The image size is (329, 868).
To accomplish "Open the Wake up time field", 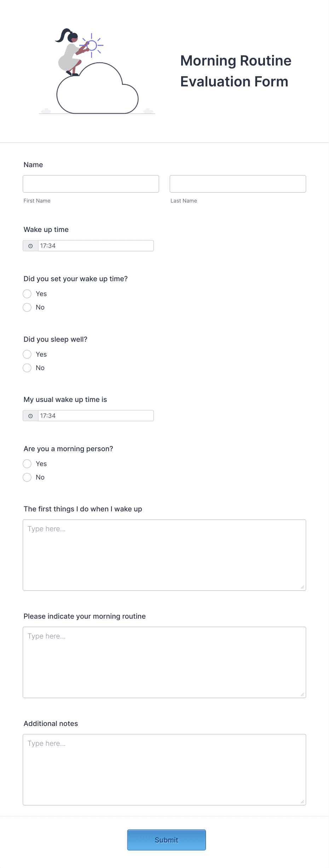I will (x=96, y=246).
